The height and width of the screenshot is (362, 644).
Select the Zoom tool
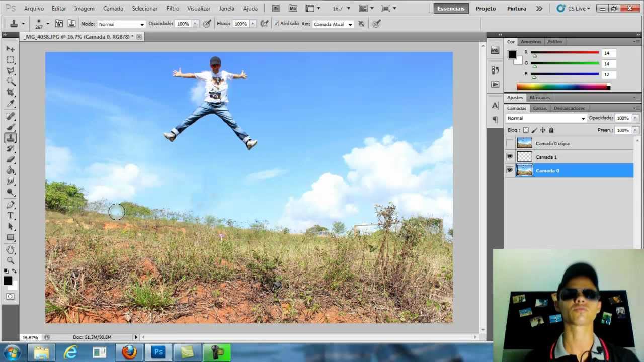click(10, 260)
